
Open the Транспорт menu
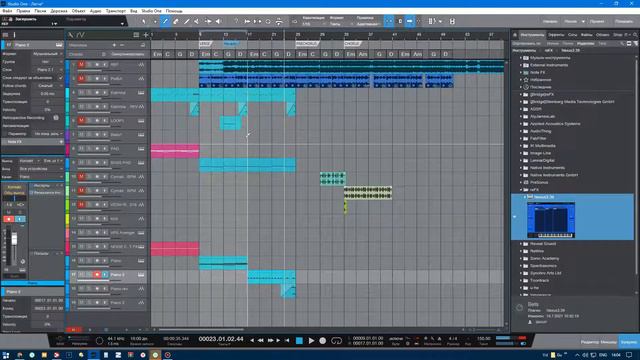(116, 11)
